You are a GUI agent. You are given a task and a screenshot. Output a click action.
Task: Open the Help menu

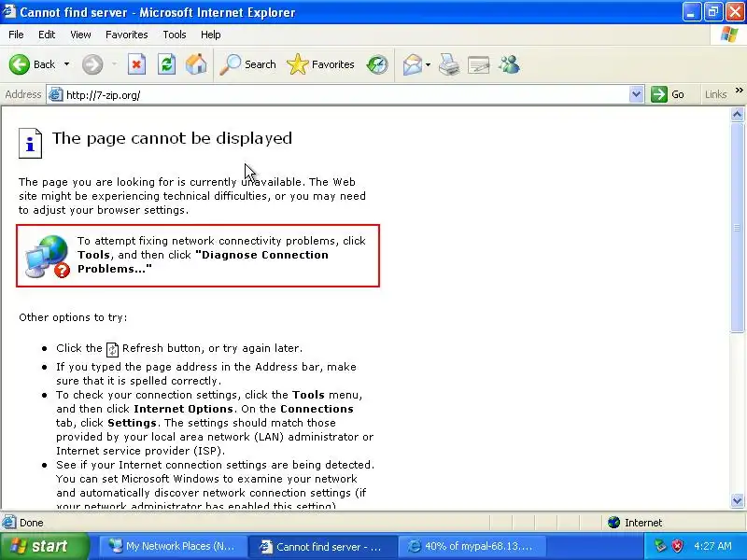click(211, 35)
